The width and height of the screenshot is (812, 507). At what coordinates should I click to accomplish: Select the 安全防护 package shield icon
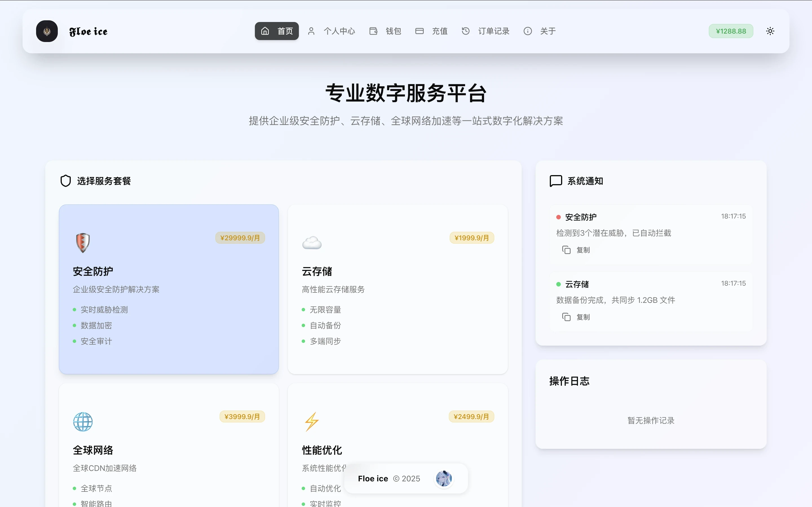pos(83,243)
